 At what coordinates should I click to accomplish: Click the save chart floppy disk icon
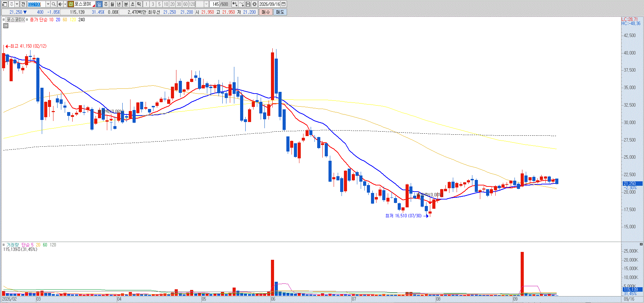[248, 4]
